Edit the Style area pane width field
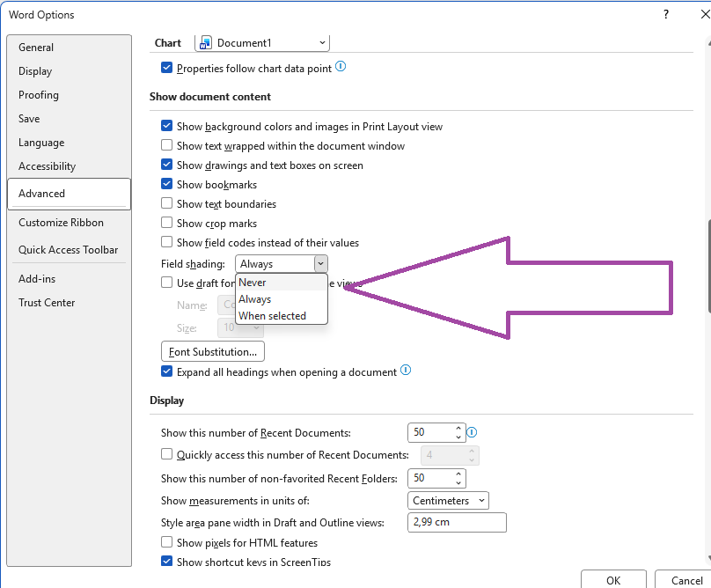 coord(457,522)
